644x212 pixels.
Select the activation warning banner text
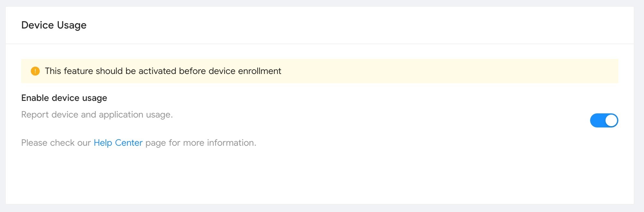tap(163, 71)
